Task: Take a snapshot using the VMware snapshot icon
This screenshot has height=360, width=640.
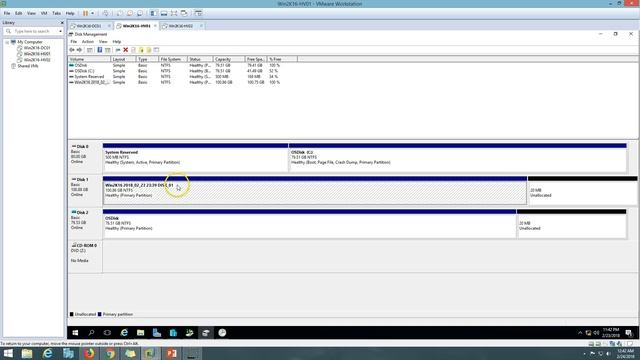Action: [120, 13]
